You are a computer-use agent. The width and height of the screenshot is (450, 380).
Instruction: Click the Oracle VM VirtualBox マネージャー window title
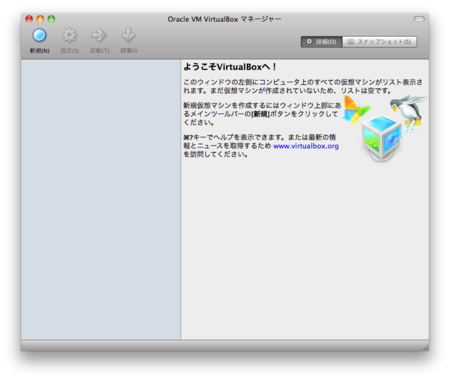click(x=224, y=19)
